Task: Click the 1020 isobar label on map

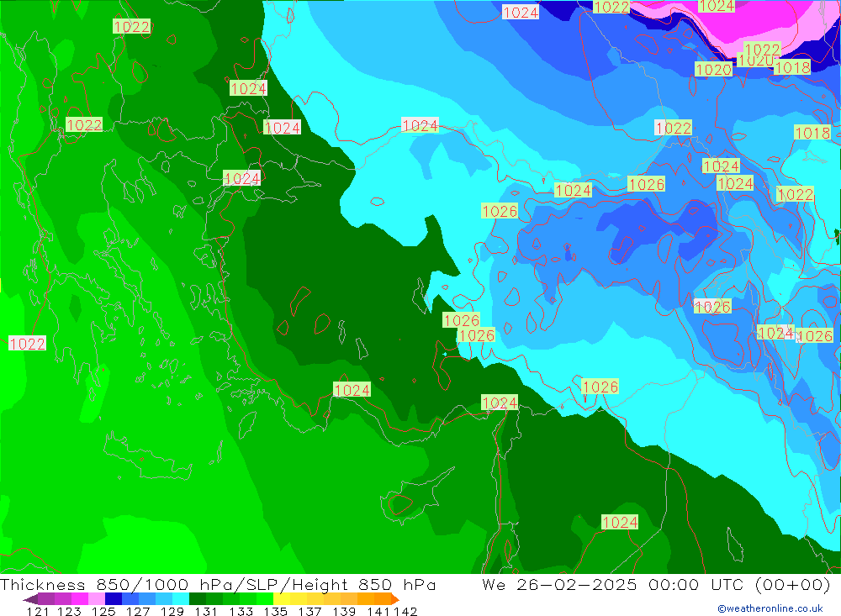Action: coord(713,69)
